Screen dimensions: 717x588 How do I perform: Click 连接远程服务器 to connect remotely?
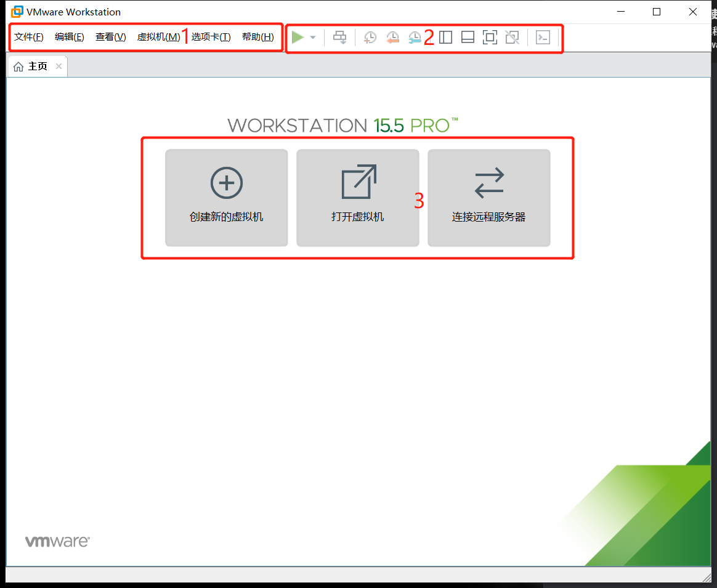tap(488, 198)
